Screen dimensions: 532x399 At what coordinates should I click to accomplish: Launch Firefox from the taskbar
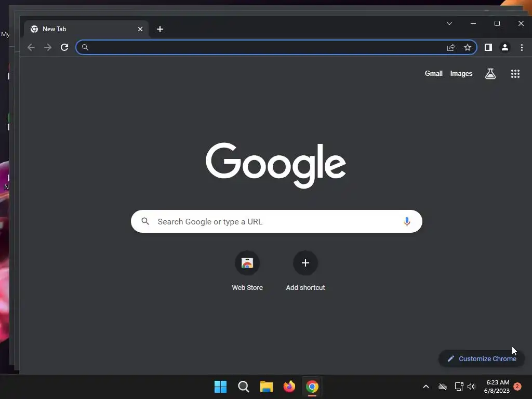(289, 387)
